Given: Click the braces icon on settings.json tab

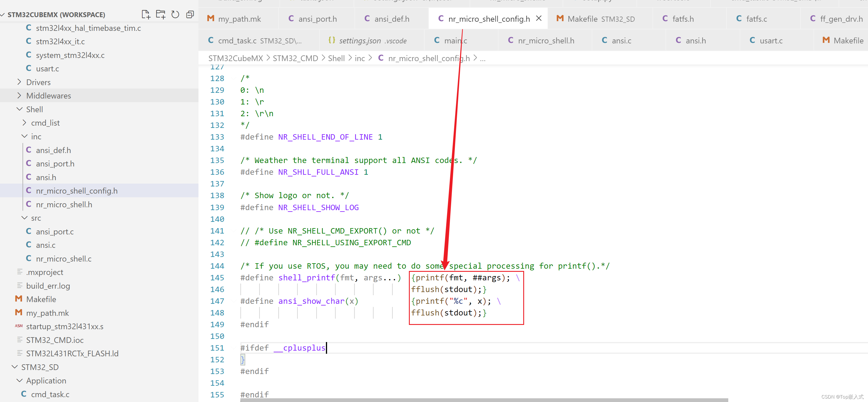Looking at the screenshot, I should (332, 41).
